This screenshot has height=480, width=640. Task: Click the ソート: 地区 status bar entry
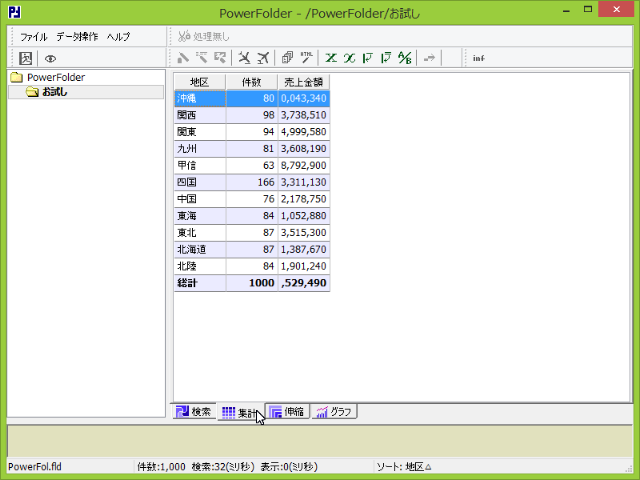[404, 467]
